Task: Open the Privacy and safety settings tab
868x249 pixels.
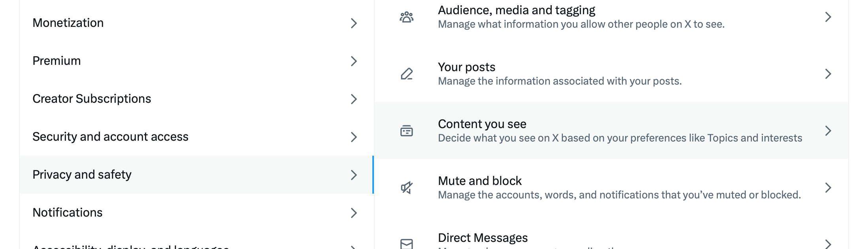Action: coord(82,175)
